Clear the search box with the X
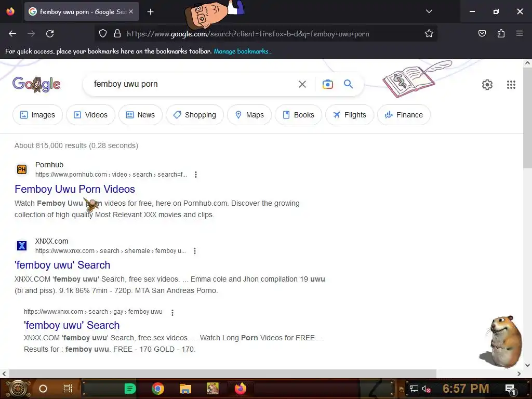Viewport: 532px width, 399px height. click(x=302, y=84)
